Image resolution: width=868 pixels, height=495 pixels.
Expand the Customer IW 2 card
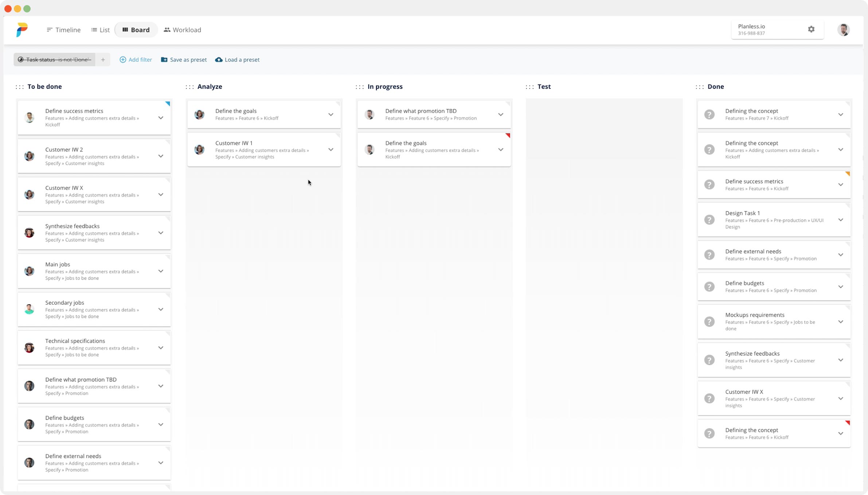(x=161, y=156)
